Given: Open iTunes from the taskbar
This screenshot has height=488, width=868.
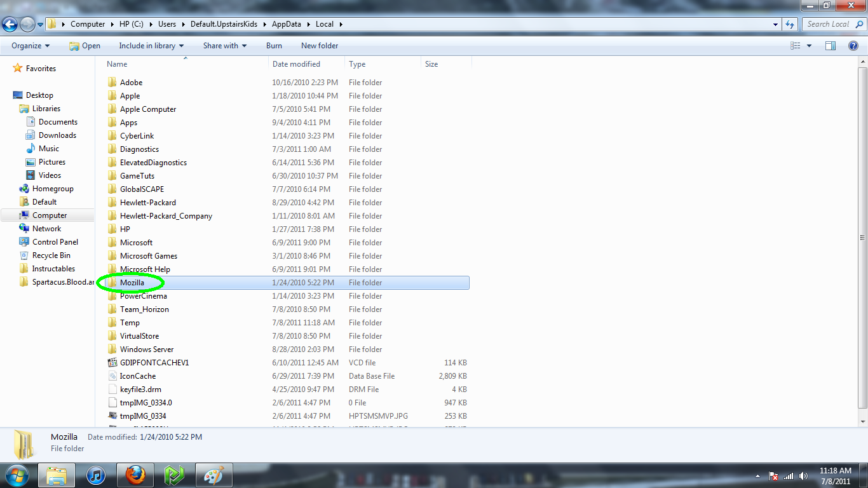Looking at the screenshot, I should 96,475.
